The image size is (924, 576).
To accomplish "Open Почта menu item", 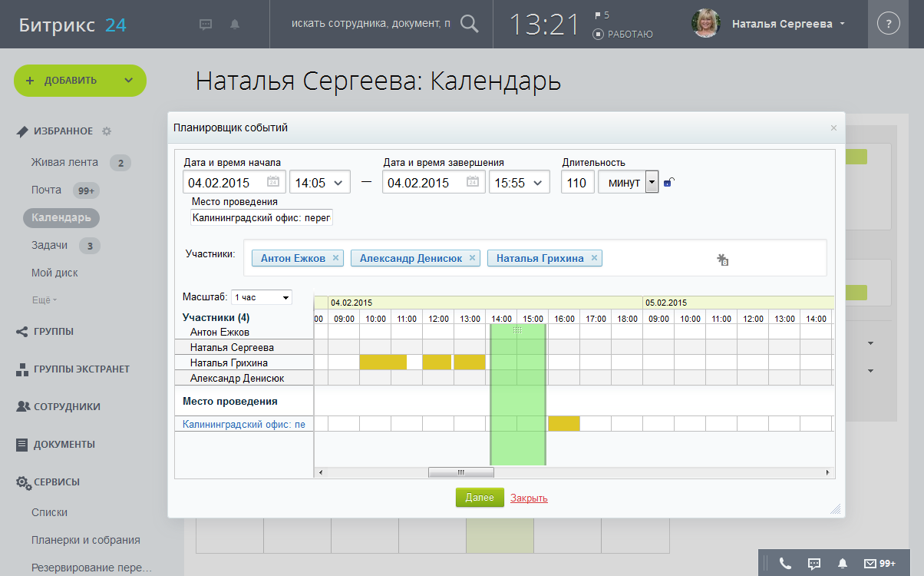I will click(46, 190).
